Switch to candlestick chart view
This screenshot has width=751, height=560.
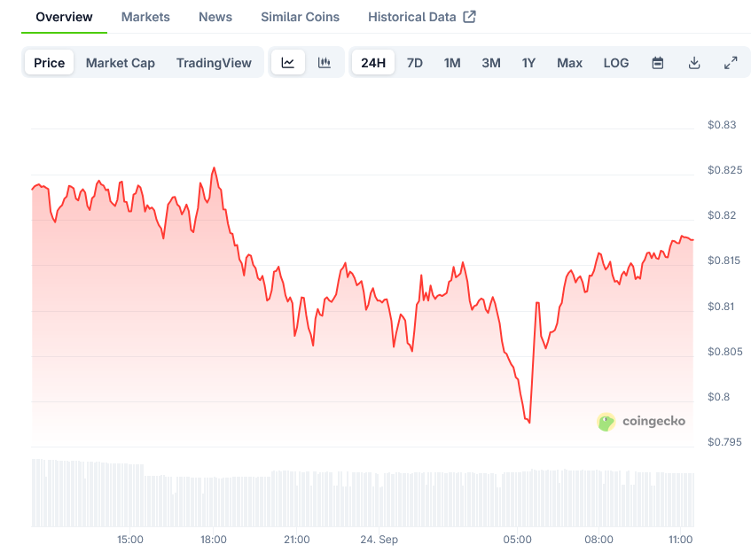(325, 63)
